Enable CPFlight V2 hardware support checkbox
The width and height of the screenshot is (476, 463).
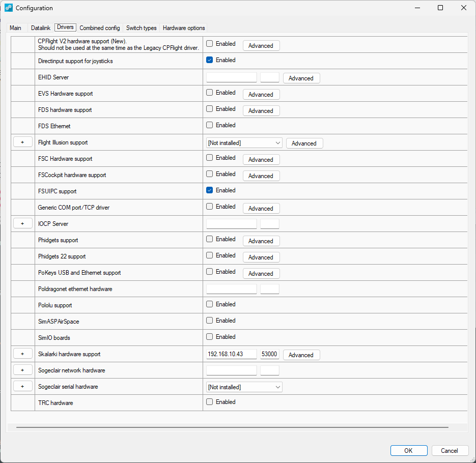click(x=209, y=44)
